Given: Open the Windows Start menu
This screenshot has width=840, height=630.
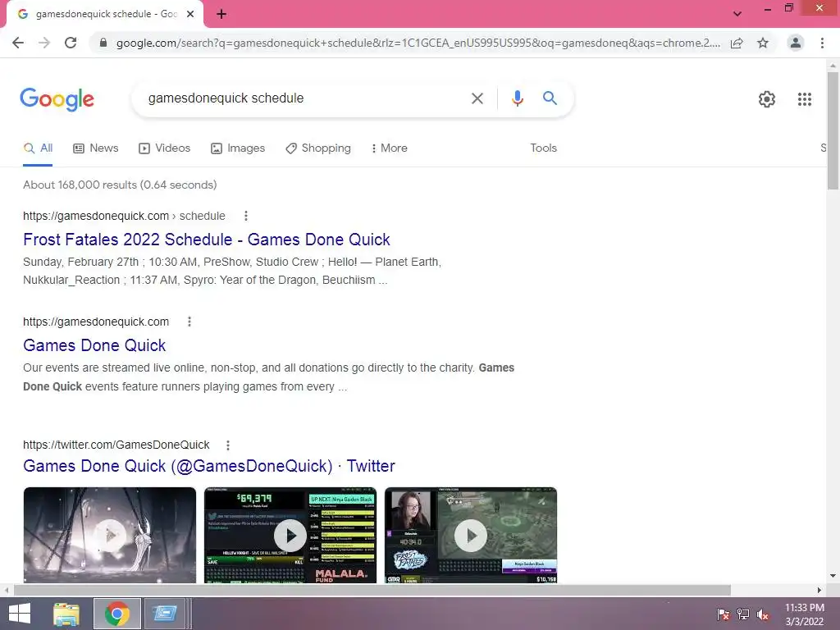Looking at the screenshot, I should click(x=20, y=614).
